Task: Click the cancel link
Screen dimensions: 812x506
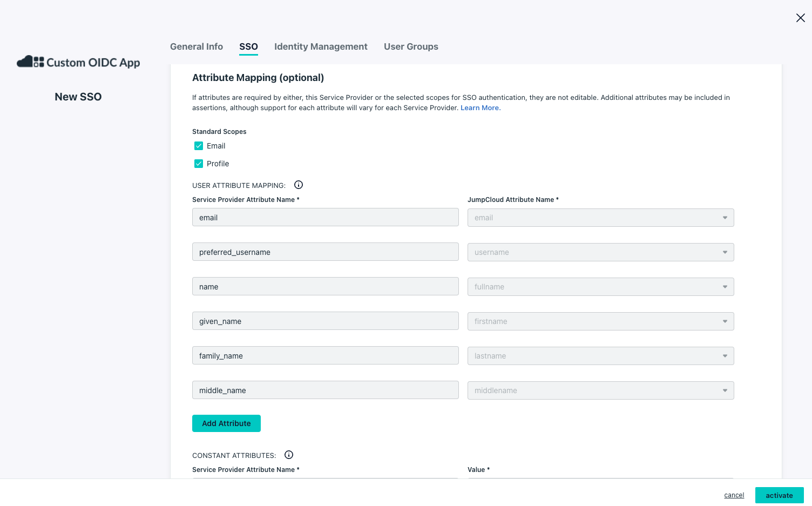Action: pyautogui.click(x=734, y=495)
